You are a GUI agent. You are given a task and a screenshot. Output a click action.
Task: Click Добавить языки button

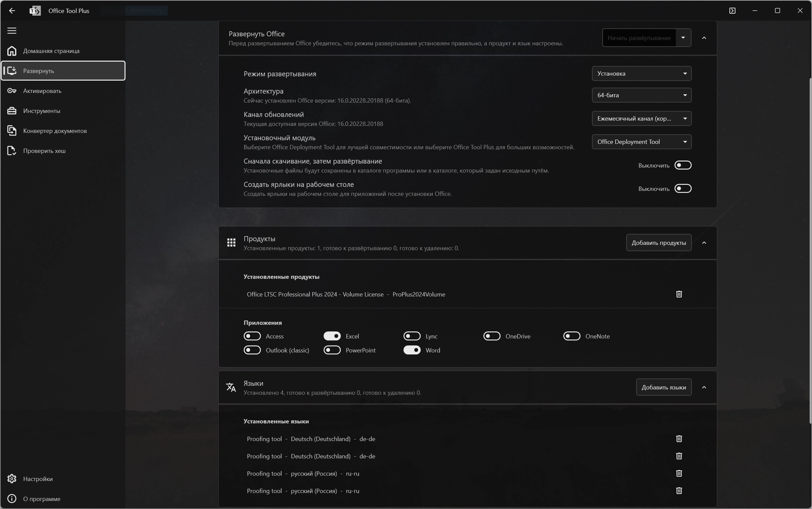(x=664, y=387)
